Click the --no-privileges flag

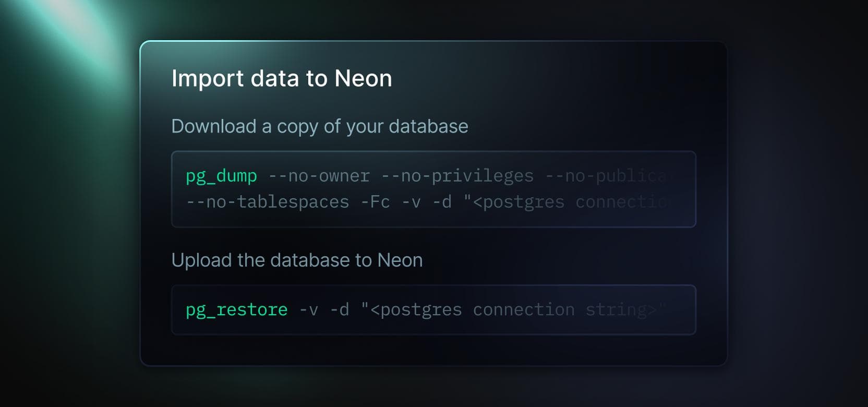coord(457,176)
